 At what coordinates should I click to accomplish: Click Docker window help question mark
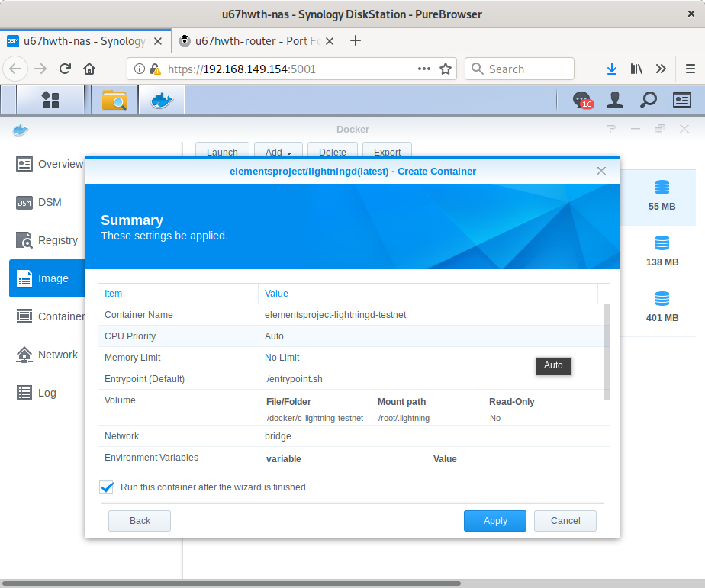611,129
